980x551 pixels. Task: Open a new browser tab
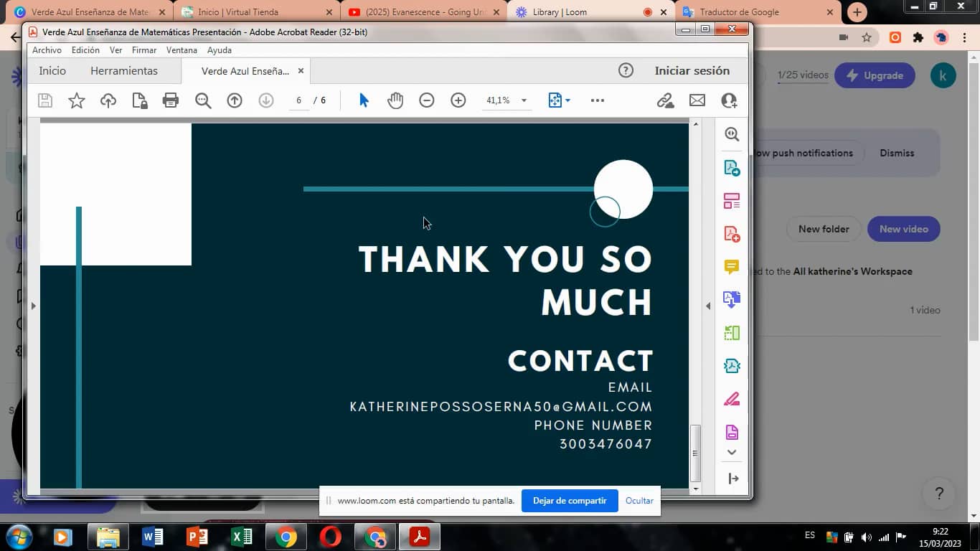tap(857, 12)
